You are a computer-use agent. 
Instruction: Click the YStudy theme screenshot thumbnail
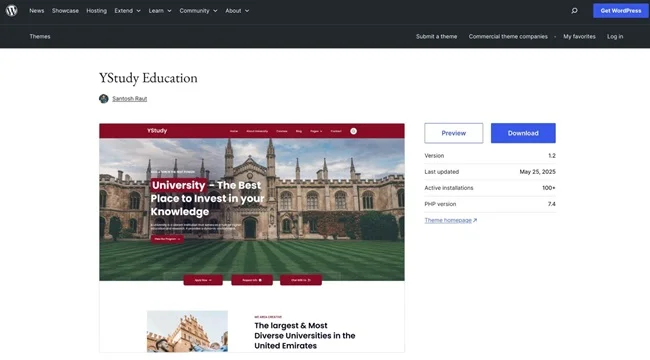click(x=252, y=238)
